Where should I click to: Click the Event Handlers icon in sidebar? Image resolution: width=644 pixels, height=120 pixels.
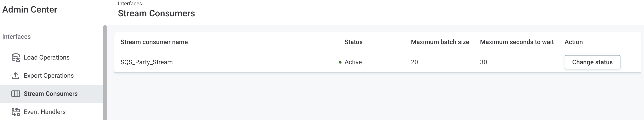(x=16, y=112)
